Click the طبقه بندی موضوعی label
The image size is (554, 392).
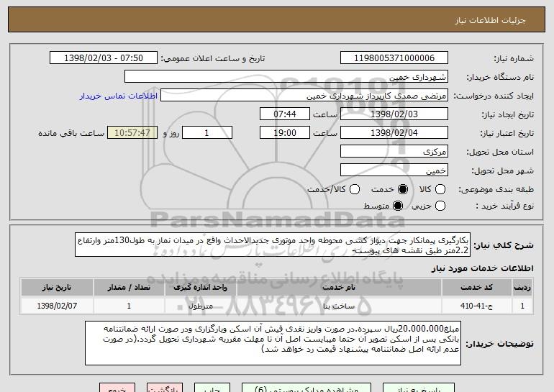click(496, 190)
